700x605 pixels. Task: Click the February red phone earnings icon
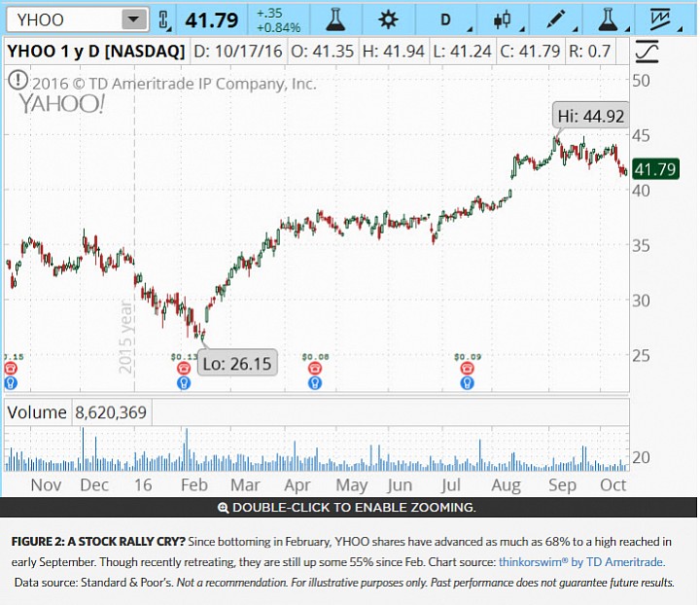point(184,368)
